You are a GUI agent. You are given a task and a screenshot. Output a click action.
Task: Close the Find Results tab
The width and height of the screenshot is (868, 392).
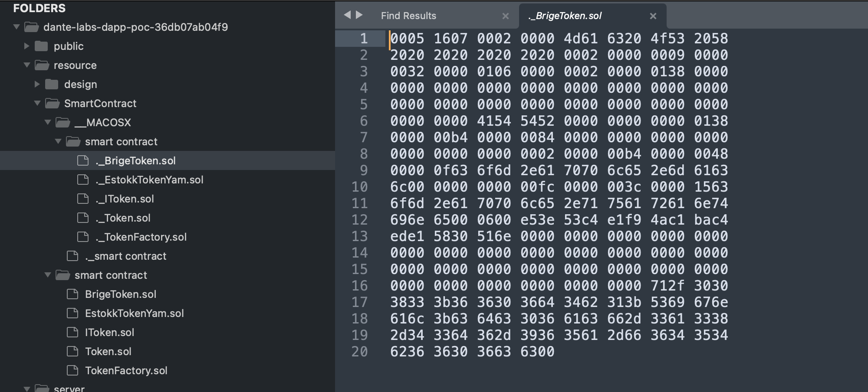tap(505, 16)
